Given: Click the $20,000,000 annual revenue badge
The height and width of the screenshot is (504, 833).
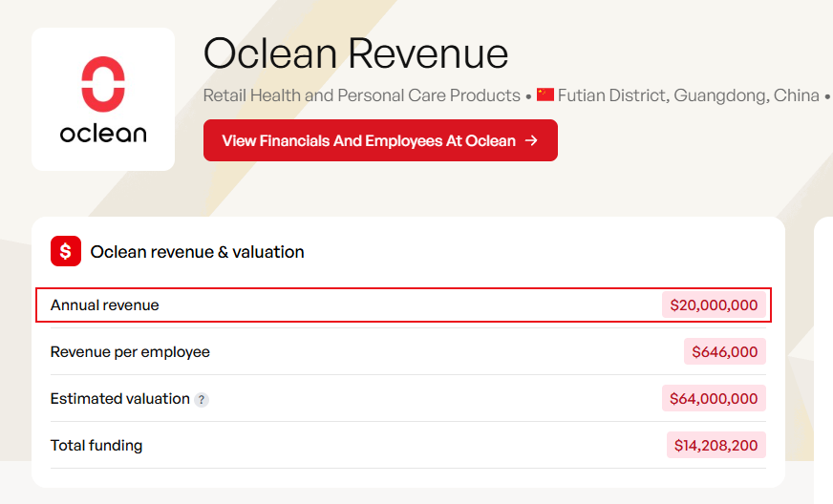Looking at the screenshot, I should (714, 304).
